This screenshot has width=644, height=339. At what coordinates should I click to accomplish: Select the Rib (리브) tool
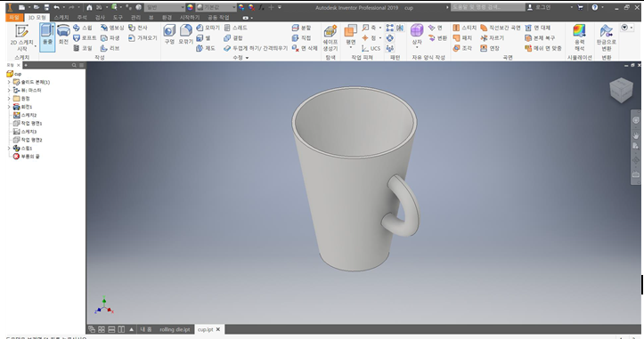(110, 48)
